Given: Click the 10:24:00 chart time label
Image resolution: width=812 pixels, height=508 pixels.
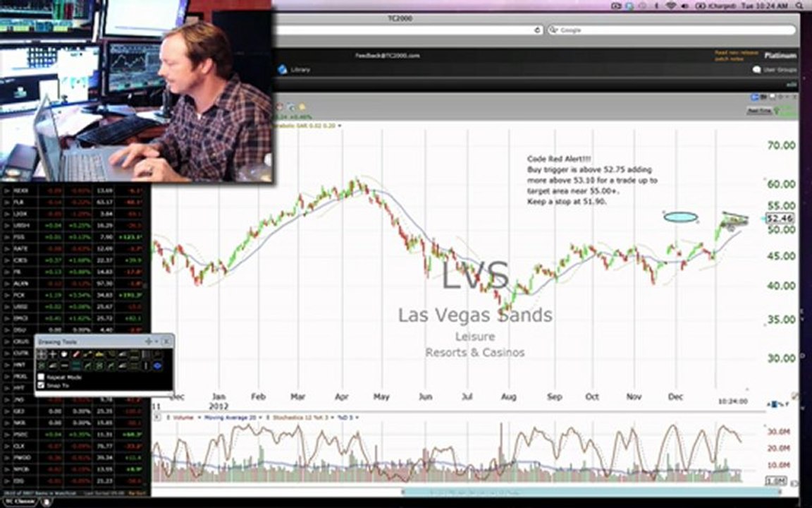Looking at the screenshot, I should pyautogui.click(x=732, y=401).
